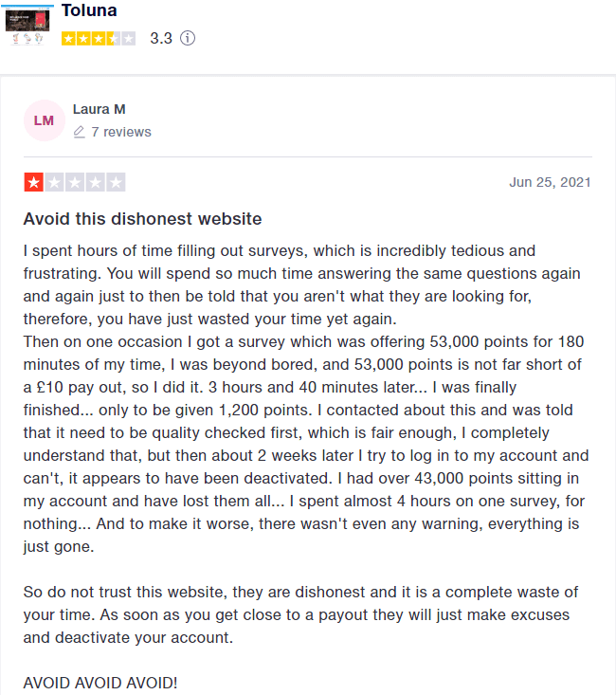
Task: Click the 'So do not trust this website' paragraph
Action: (301, 614)
